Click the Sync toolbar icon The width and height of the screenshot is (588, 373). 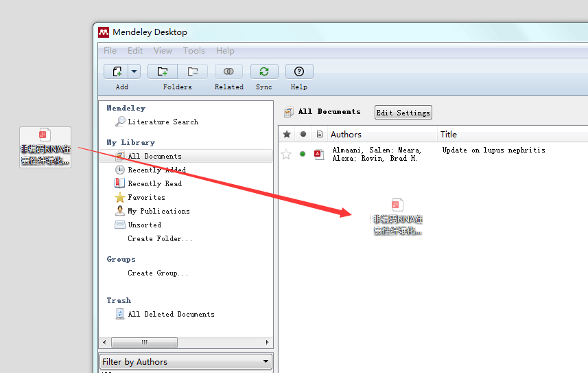coord(264,71)
